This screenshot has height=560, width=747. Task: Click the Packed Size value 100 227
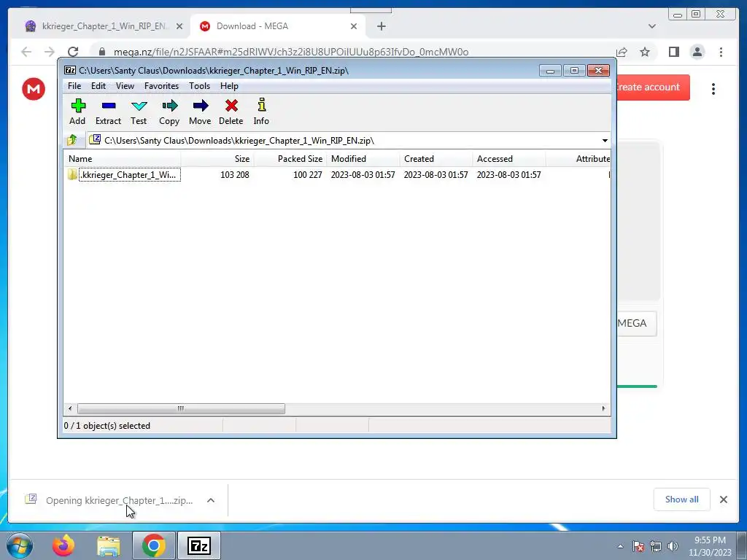pos(307,175)
